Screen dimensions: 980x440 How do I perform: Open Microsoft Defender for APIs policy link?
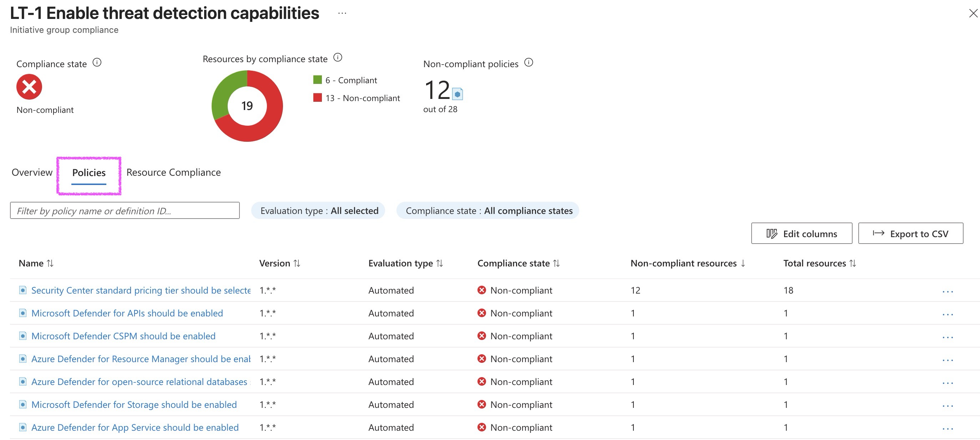point(127,313)
